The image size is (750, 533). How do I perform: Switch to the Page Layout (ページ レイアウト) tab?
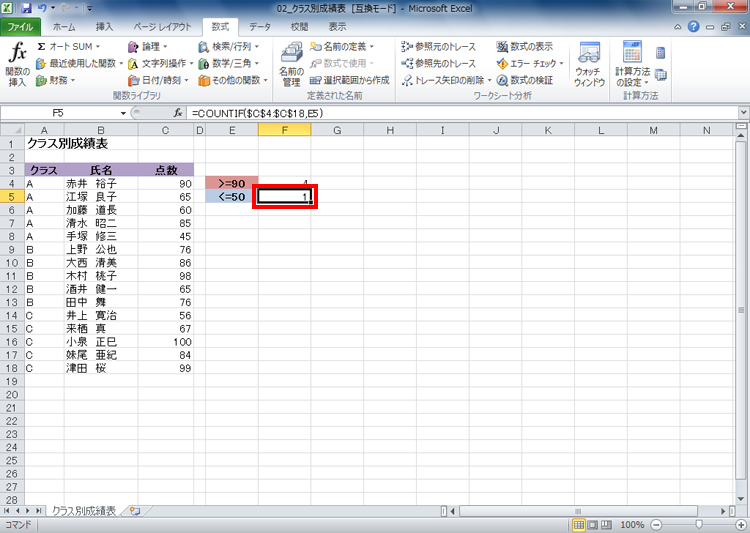click(162, 27)
